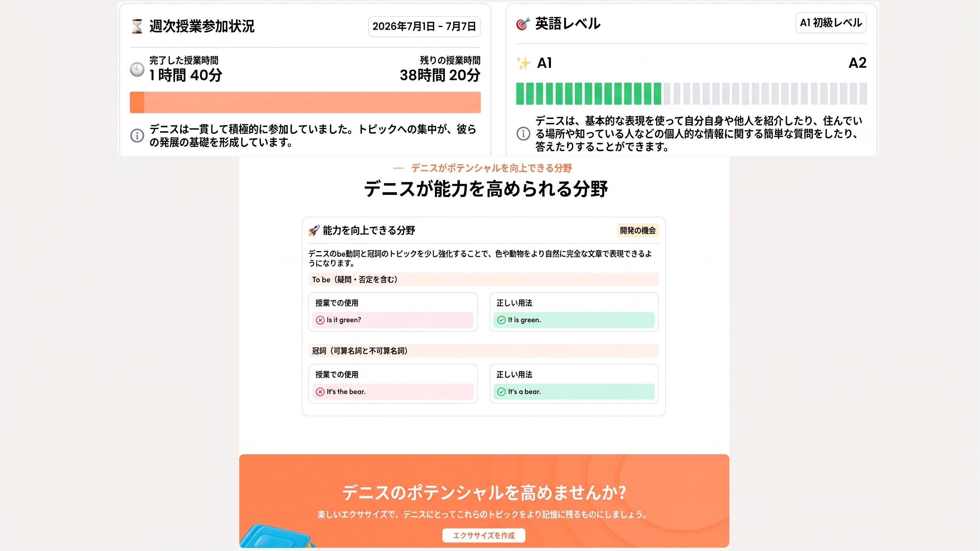The width and height of the screenshot is (980, 551).
Task: Click the デニスは一貫して積極的に参加 comment text
Action: [313, 136]
